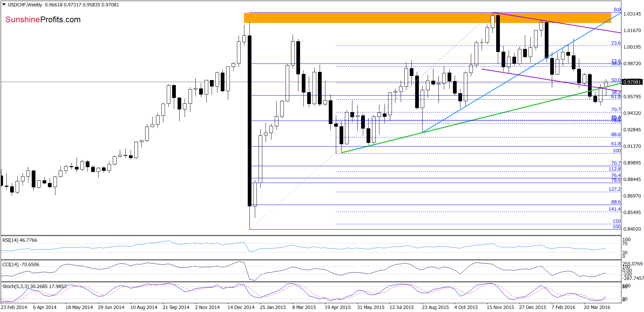Select the 50.0 Fibonacci level label
Screen dimensions: 644x312
click(616, 80)
